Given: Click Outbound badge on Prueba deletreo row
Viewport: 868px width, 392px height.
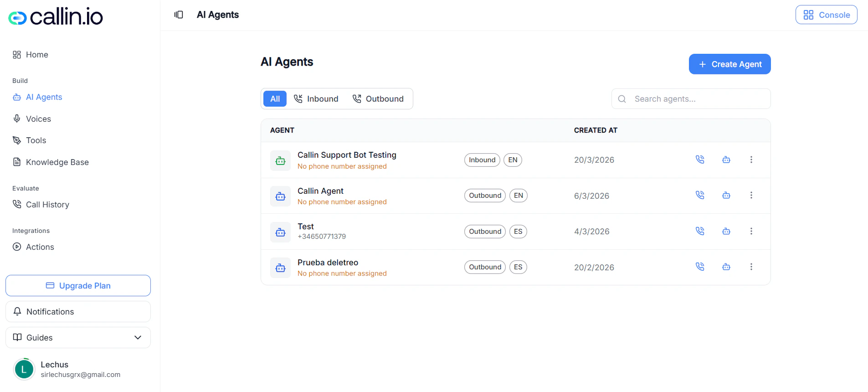Looking at the screenshot, I should pyautogui.click(x=485, y=267).
